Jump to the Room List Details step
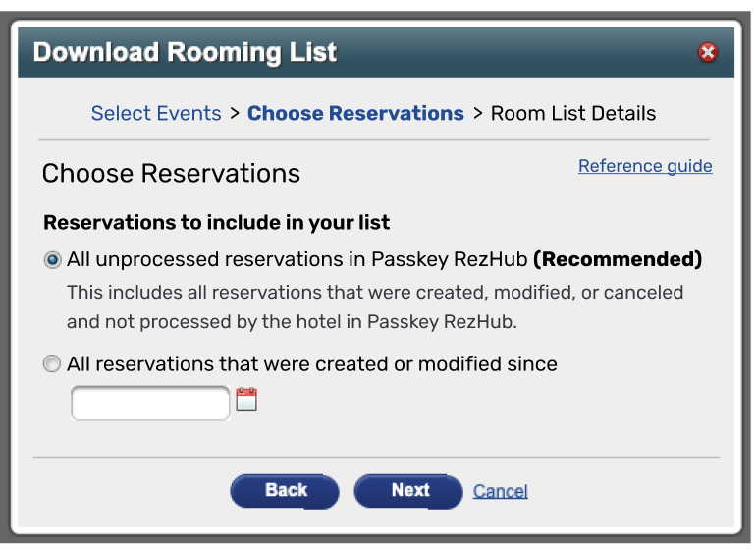 pos(573,113)
